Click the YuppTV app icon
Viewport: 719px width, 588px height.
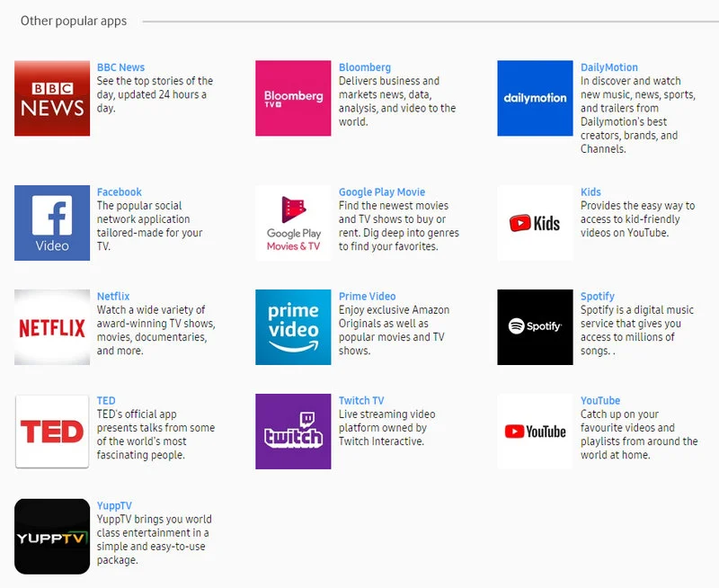pos(52,537)
